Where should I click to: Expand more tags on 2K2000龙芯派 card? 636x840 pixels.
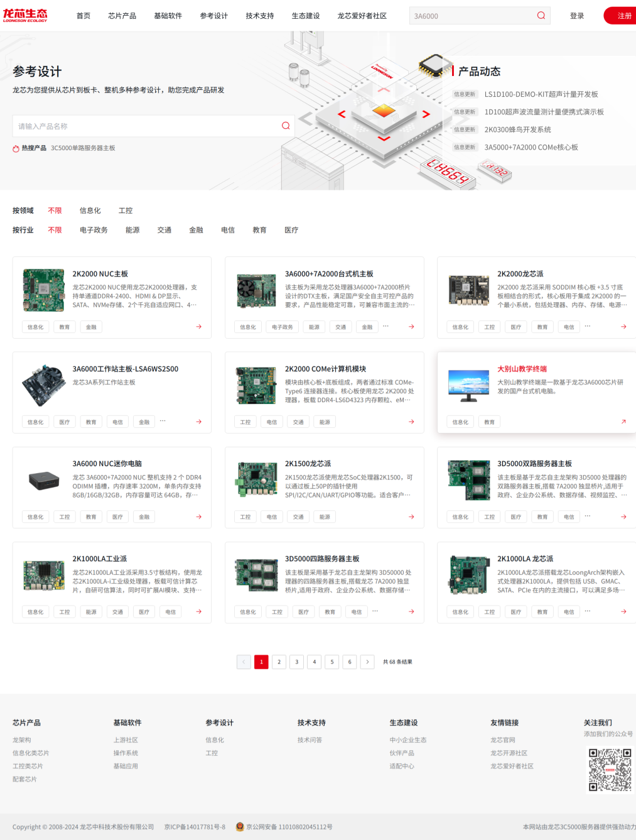tap(587, 326)
